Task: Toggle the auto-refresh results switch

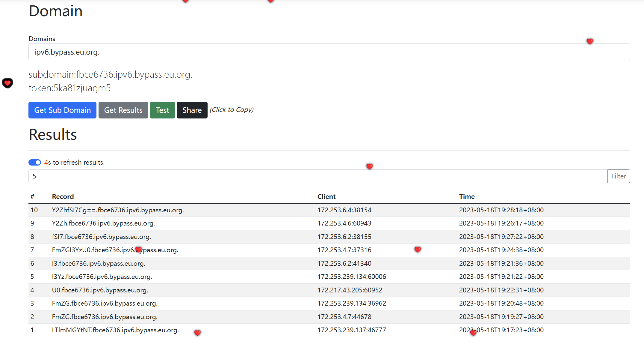Action: (x=35, y=162)
